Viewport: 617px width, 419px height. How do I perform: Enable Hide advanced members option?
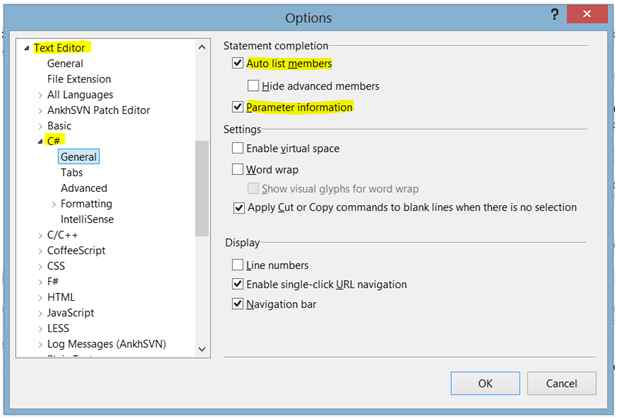[x=254, y=85]
